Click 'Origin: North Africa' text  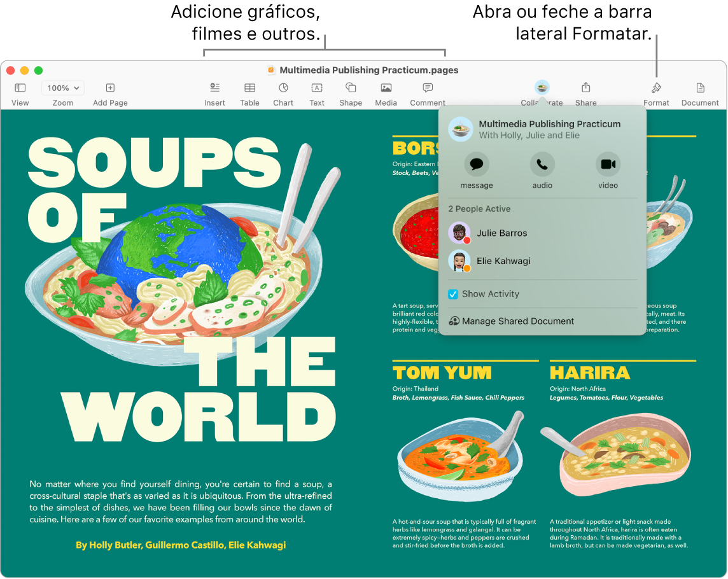(x=578, y=389)
